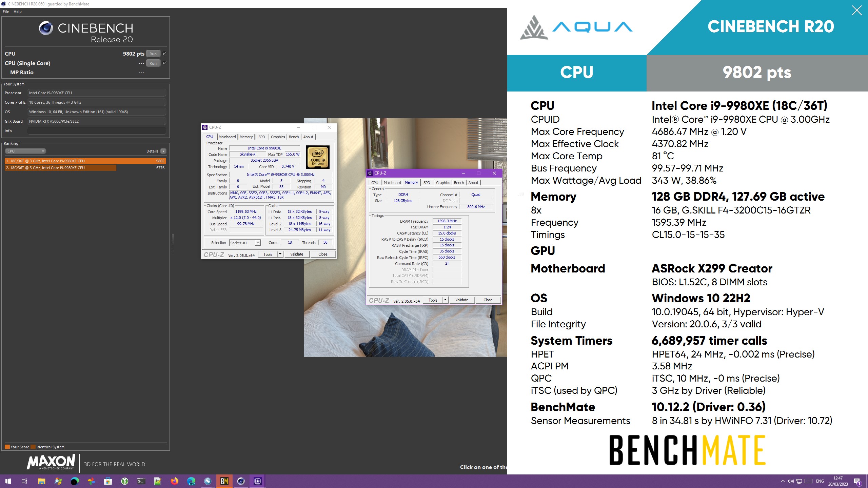The height and width of the screenshot is (488, 868).
Task: Open Google Photos pinwheel taskbar icon
Action: point(91,481)
